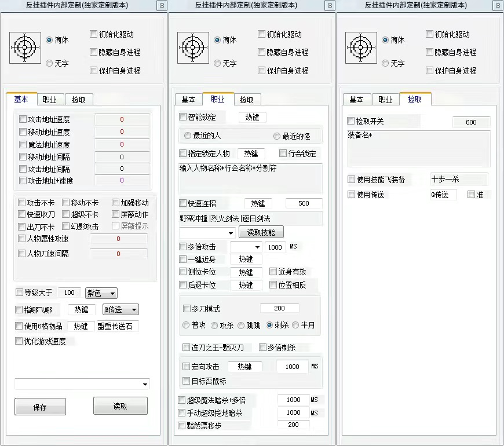Click the 装备名* text area
The width and height of the screenshot is (504, 446).
[418, 148]
